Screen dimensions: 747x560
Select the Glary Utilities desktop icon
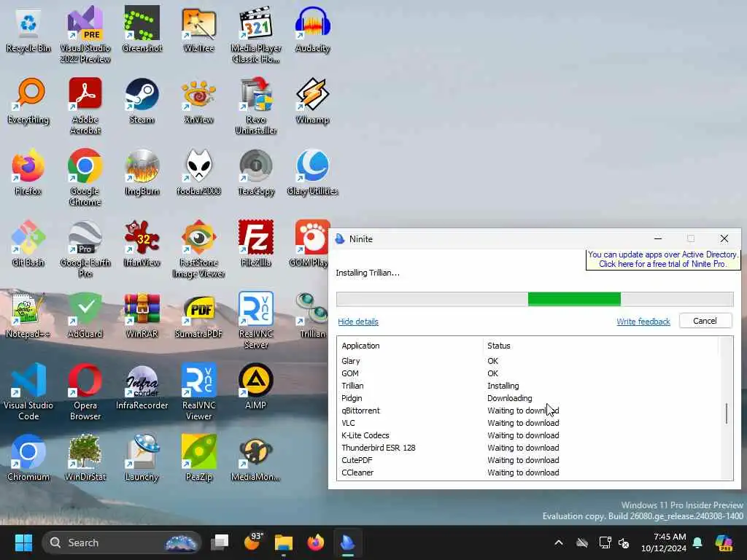312,172
